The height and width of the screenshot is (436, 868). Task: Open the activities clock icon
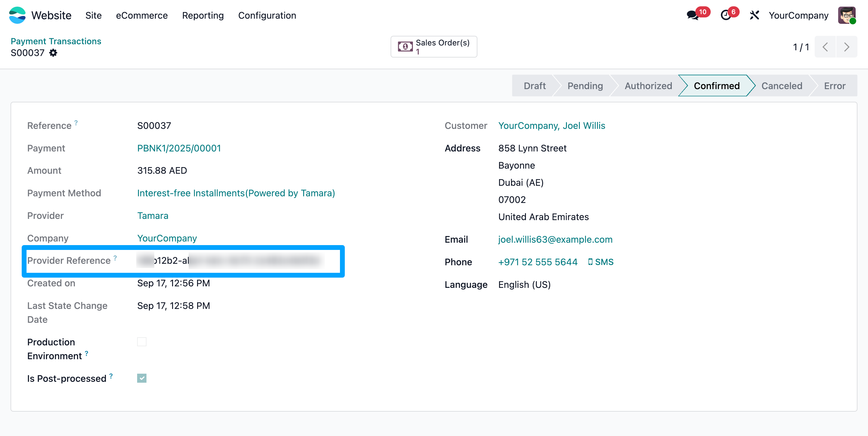[726, 15]
